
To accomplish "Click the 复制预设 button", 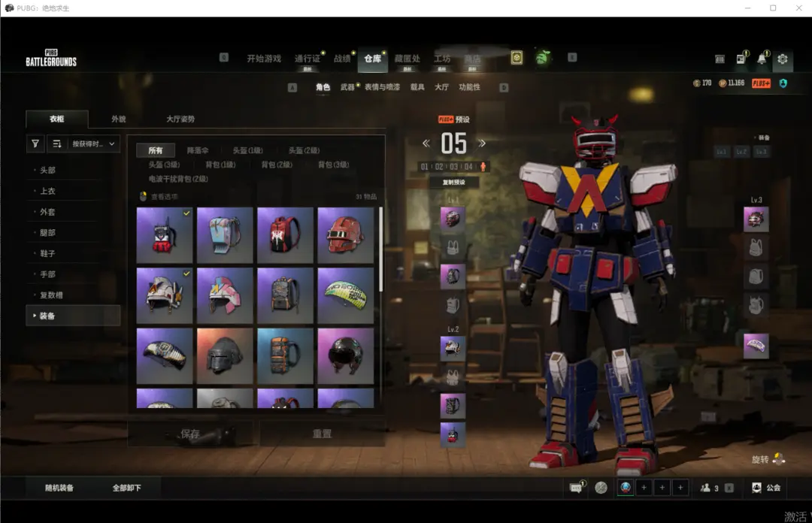I will (x=453, y=183).
